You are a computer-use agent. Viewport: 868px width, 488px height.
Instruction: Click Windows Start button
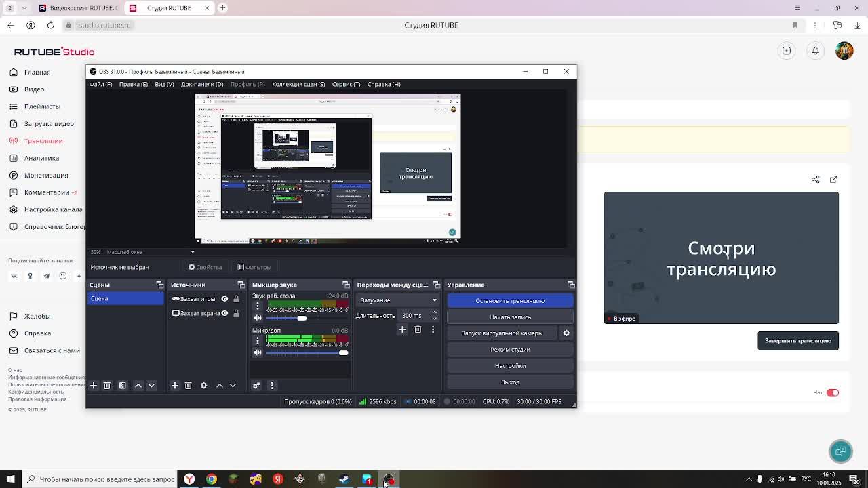coord(10,479)
